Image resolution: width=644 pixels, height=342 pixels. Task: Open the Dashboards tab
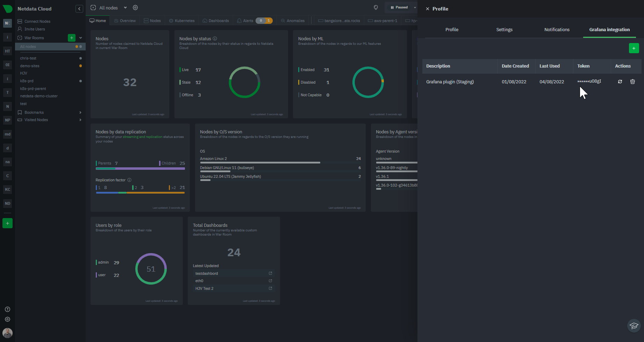coord(216,21)
